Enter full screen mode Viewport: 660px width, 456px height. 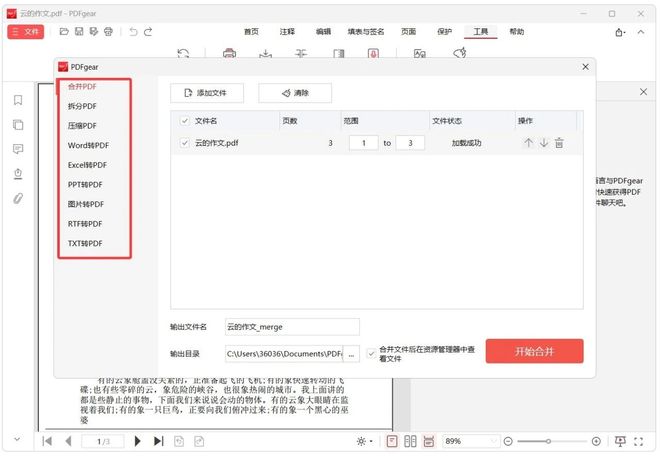click(x=639, y=441)
